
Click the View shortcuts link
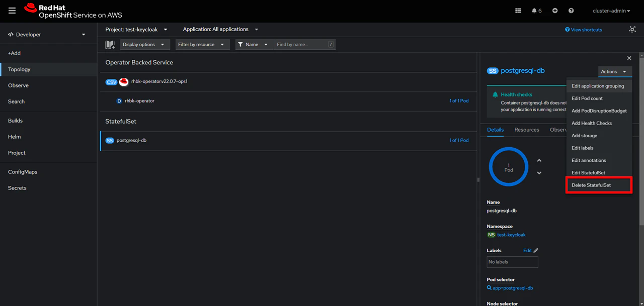(584, 30)
